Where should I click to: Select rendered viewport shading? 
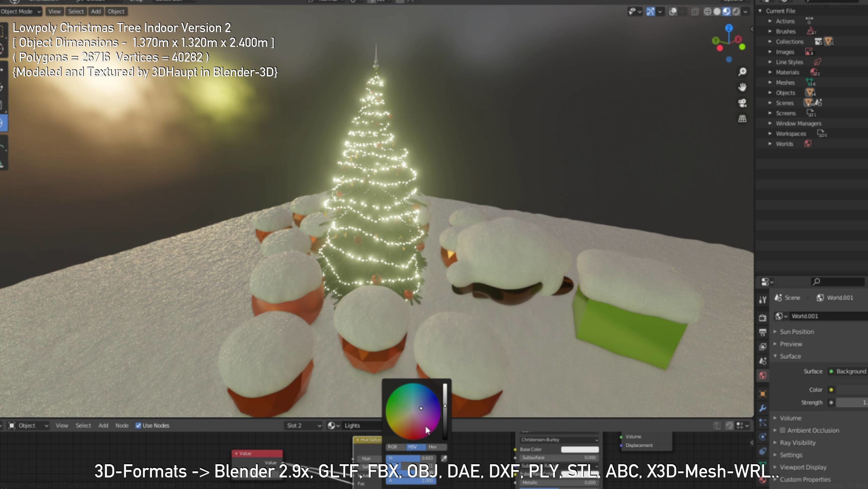tap(736, 12)
